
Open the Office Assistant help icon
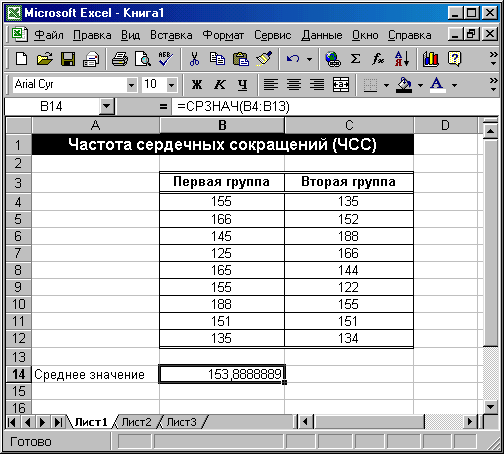pos(455,59)
